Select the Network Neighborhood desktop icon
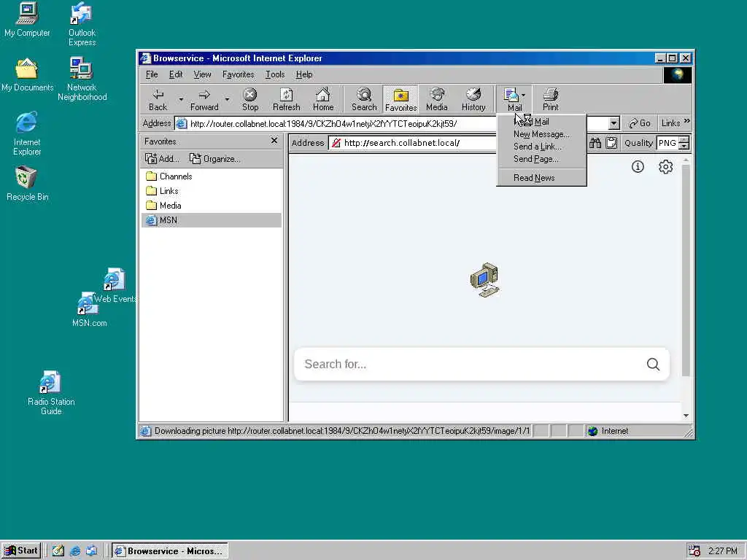747x560 pixels. (x=82, y=79)
